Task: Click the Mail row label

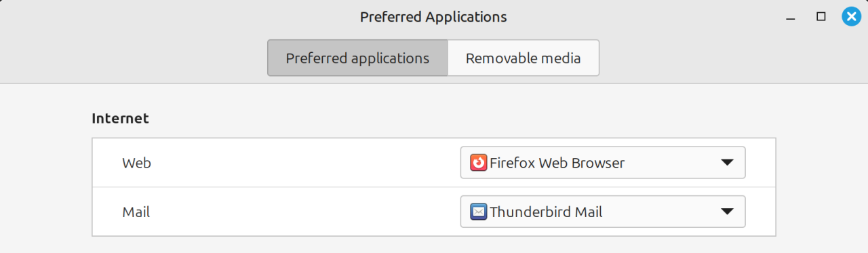Action: pyautogui.click(x=136, y=212)
